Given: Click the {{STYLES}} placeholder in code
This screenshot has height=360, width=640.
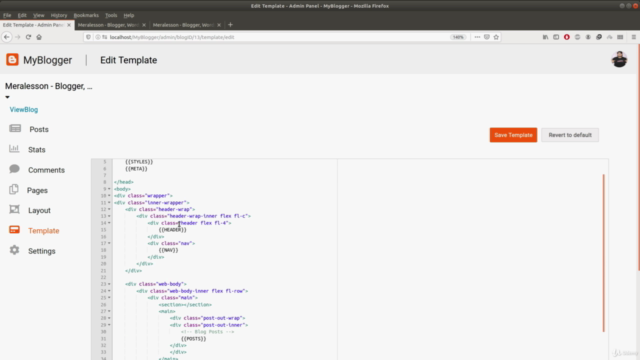Looking at the screenshot, I should (139, 162).
